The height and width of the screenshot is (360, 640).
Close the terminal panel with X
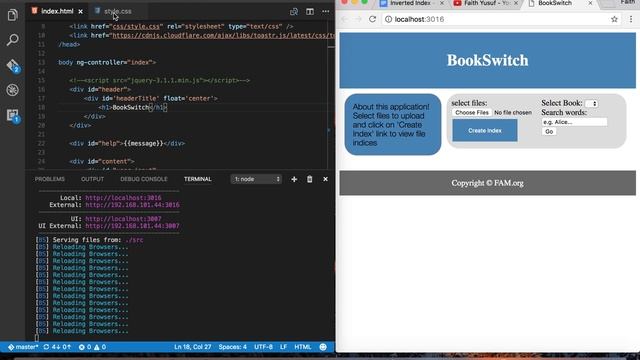point(325,179)
